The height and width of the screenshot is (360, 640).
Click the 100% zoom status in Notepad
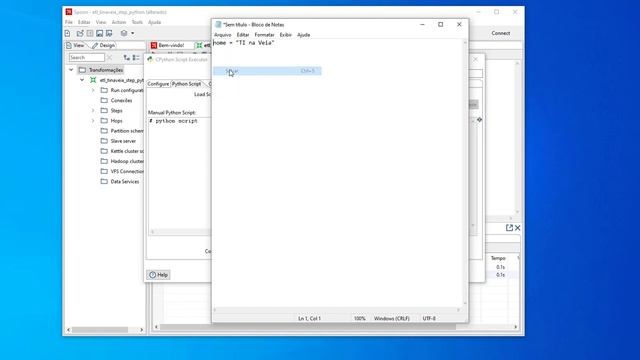click(360, 318)
